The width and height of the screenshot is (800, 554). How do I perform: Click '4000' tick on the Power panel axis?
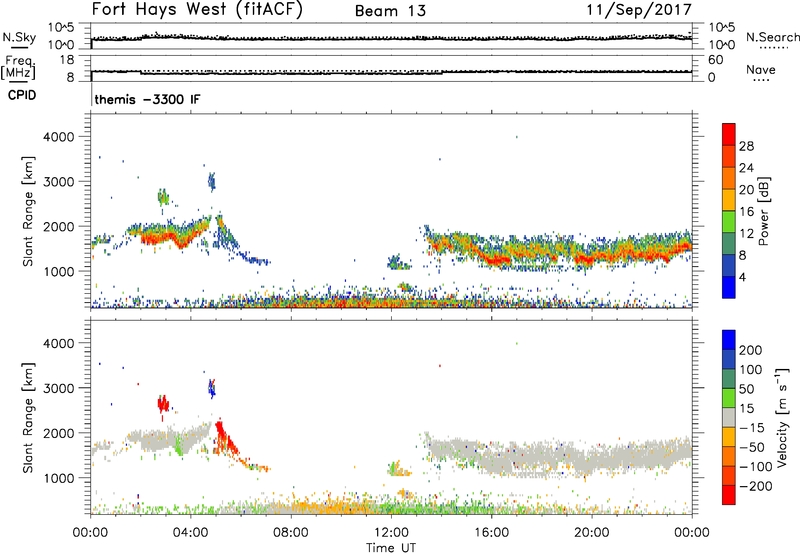(59, 137)
